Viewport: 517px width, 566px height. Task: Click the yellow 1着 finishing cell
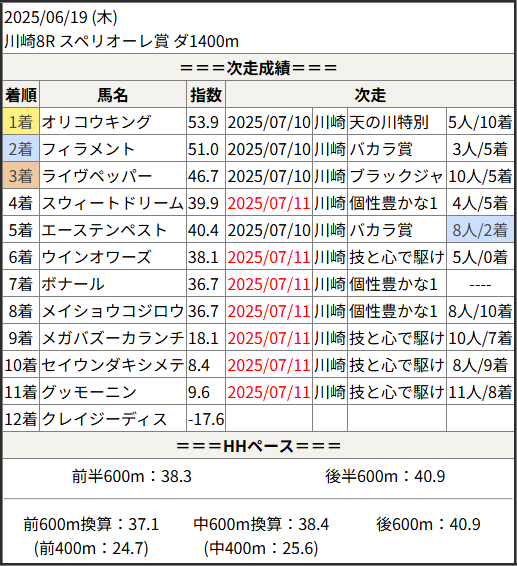(x=21, y=122)
